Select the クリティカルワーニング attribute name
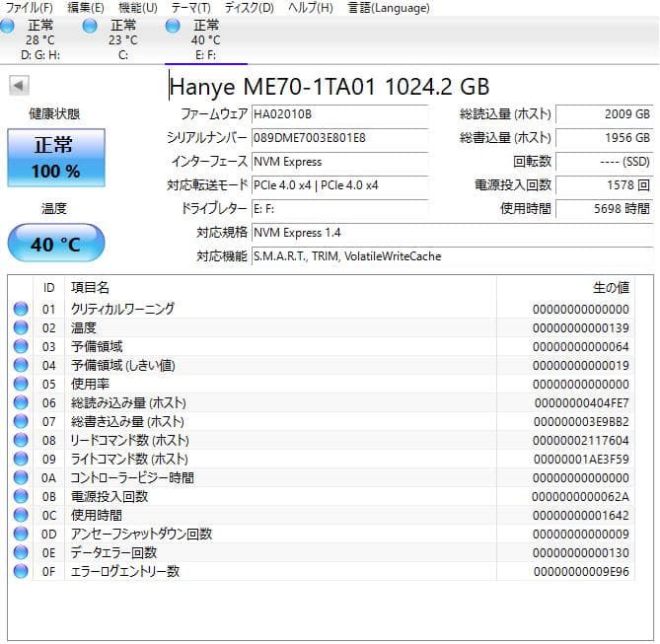Image resolution: width=660 pixels, height=644 pixels. [122, 309]
